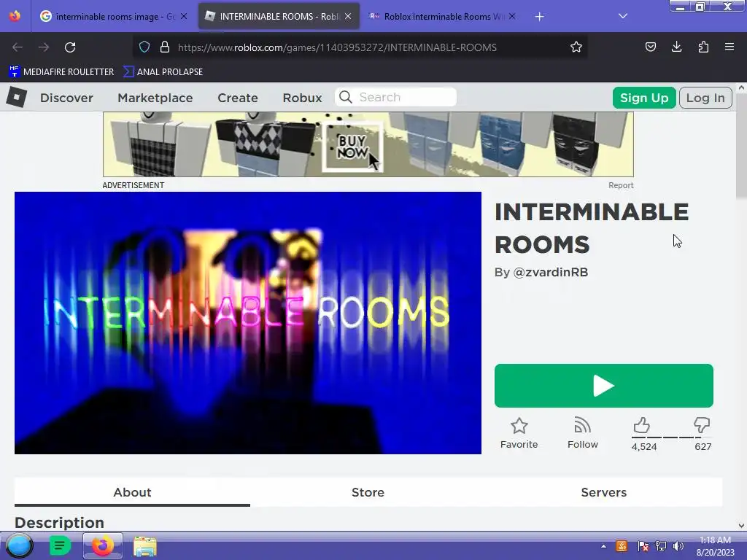This screenshot has width=747, height=560.
Task: Click the volume speaker tray icon
Action: point(678,546)
